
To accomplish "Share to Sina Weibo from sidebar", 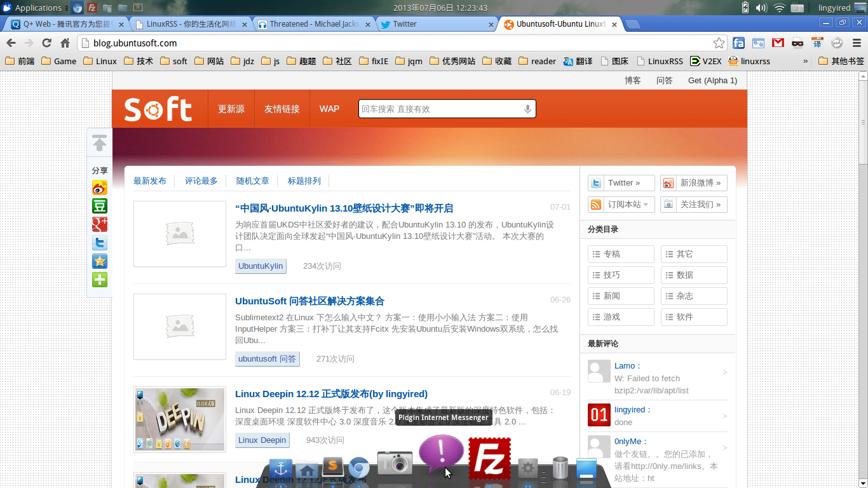I will (100, 187).
